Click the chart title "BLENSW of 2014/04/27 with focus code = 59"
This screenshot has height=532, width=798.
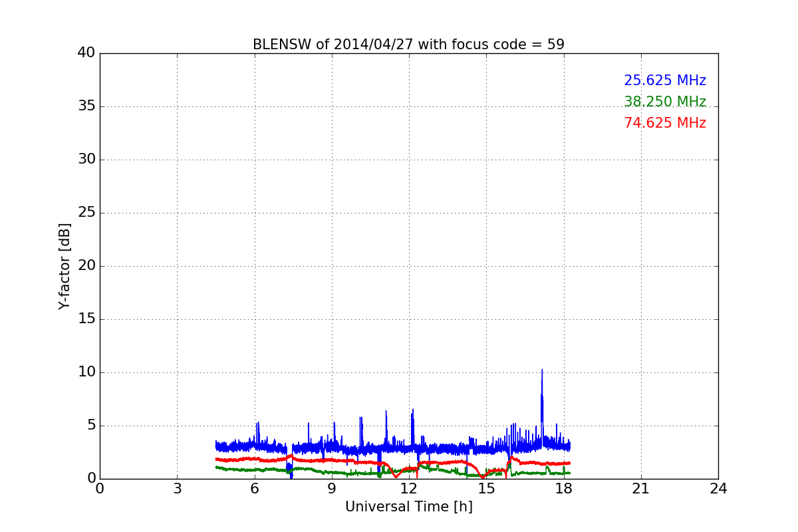[408, 45]
